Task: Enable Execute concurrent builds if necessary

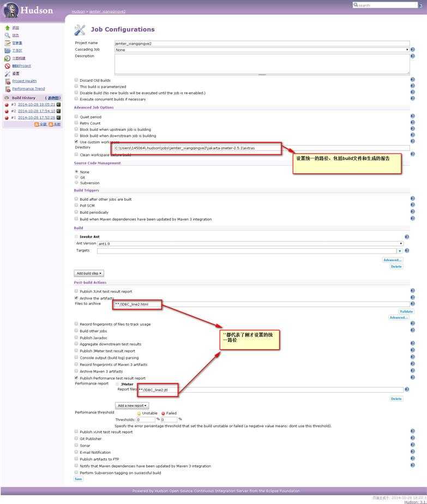Action: 76,99
